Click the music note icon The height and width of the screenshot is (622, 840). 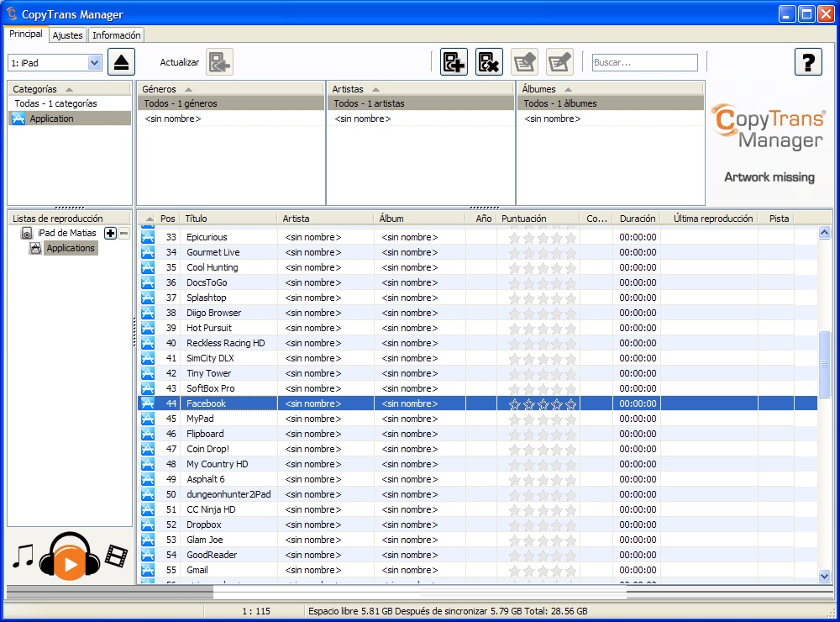23,556
